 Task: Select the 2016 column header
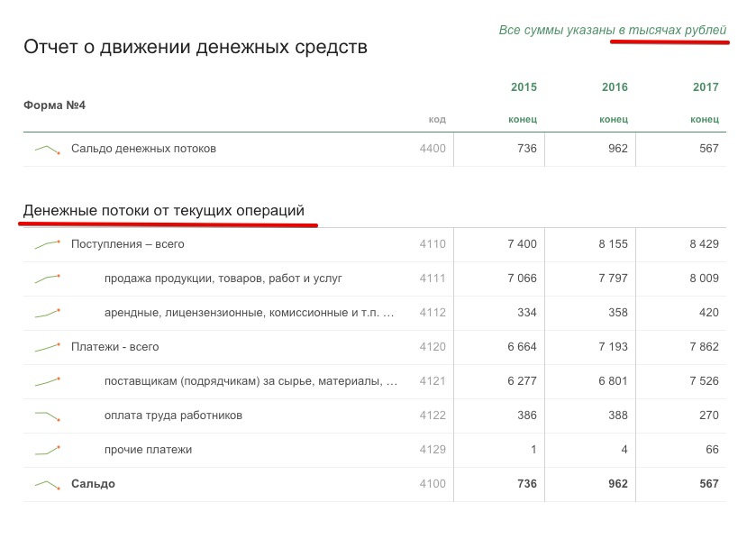(615, 87)
